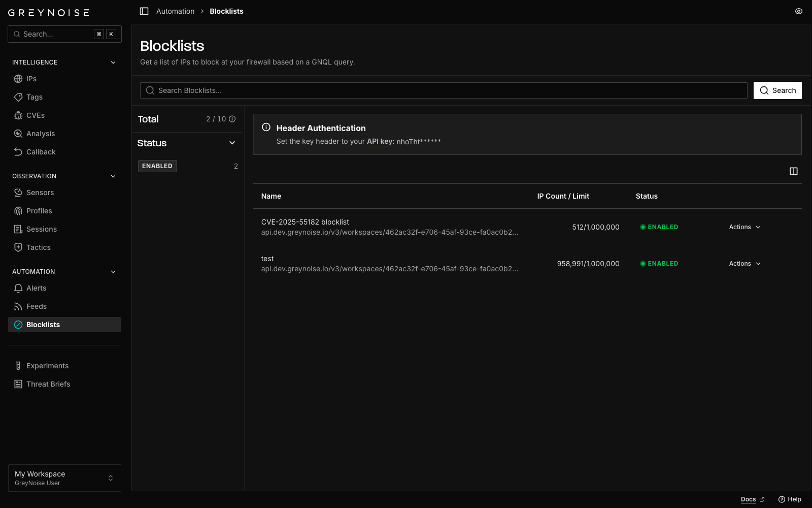
Task: Open the Threat Briefs document icon
Action: (x=18, y=384)
